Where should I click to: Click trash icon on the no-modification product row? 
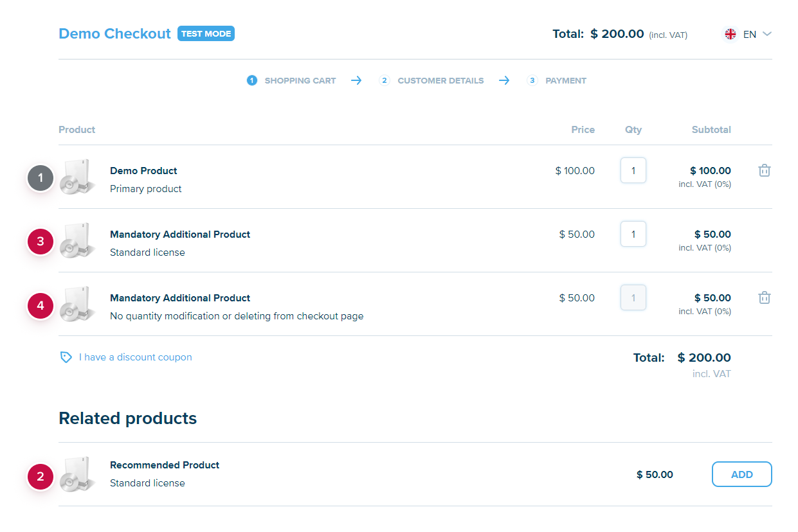764,298
